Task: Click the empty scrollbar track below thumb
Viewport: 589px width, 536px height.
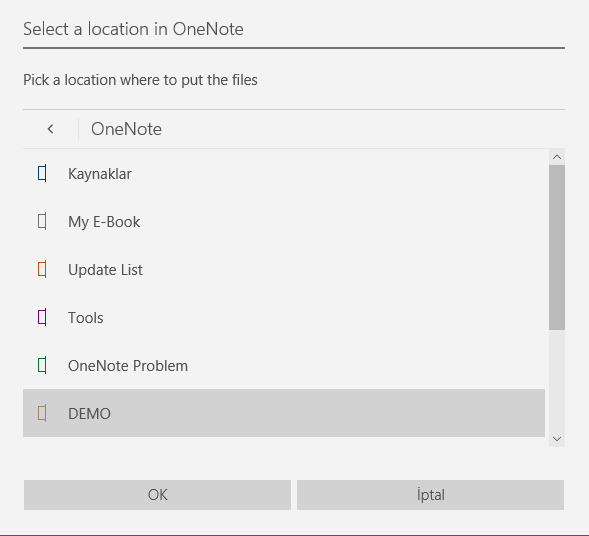Action: point(557,380)
